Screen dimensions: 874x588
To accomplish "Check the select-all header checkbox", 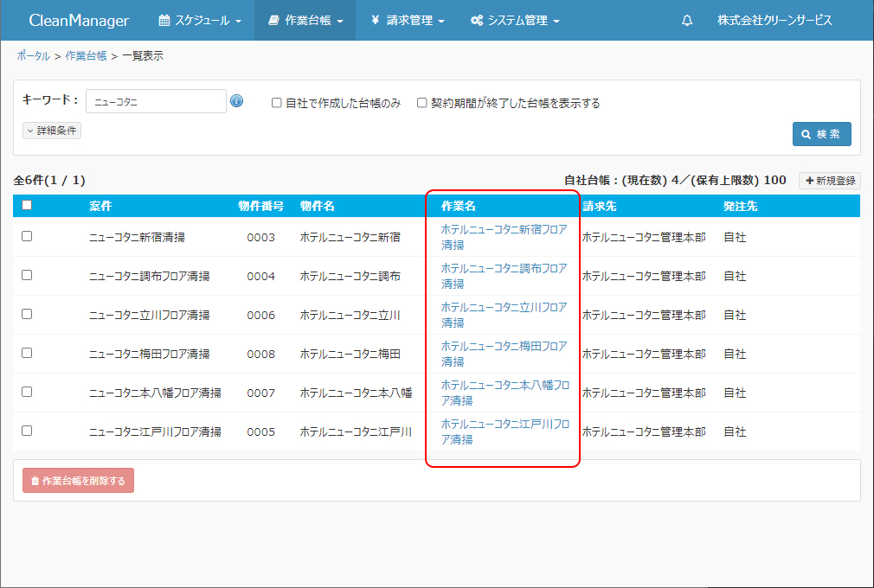I will [x=27, y=206].
